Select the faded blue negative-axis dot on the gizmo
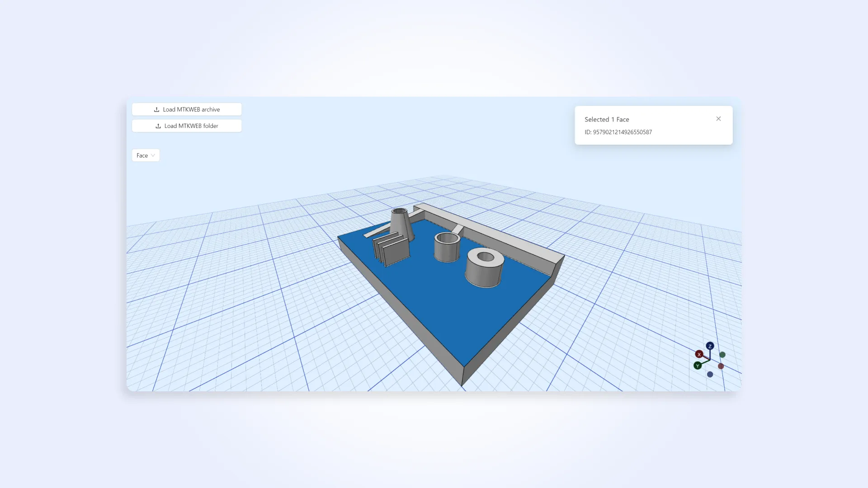 [710, 374]
